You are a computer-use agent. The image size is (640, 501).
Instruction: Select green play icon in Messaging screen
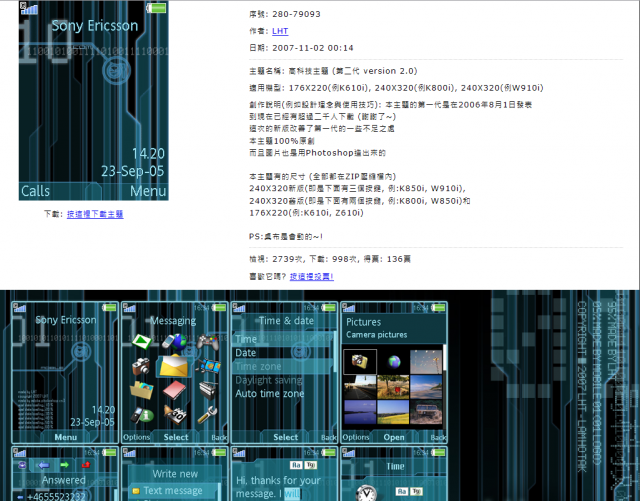pyautogui.click(x=142, y=341)
